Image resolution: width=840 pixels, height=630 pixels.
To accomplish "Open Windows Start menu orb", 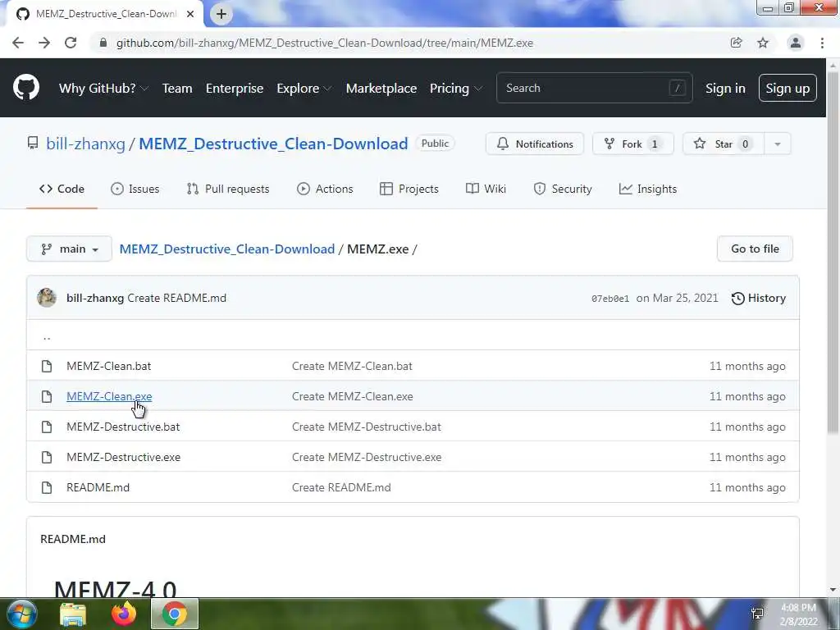I will tap(21, 614).
